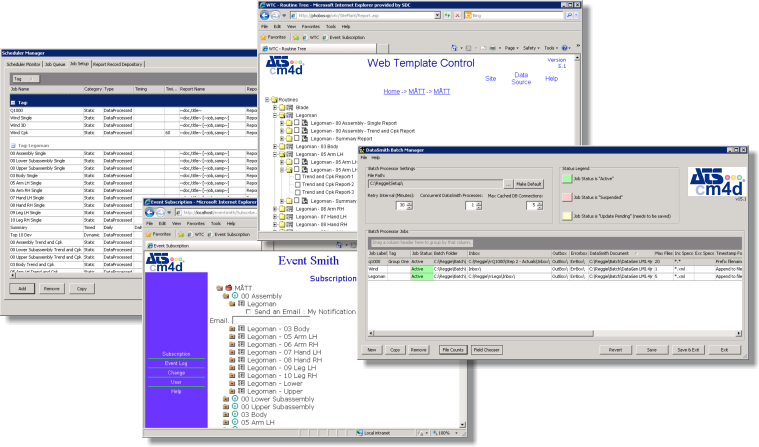Click blue Help icon in WTC command bar

[x=564, y=48]
